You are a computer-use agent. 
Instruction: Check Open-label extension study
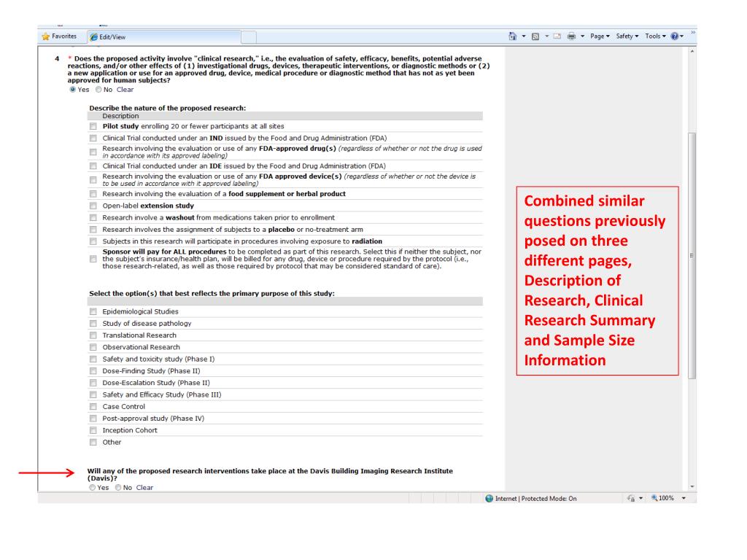(93, 206)
